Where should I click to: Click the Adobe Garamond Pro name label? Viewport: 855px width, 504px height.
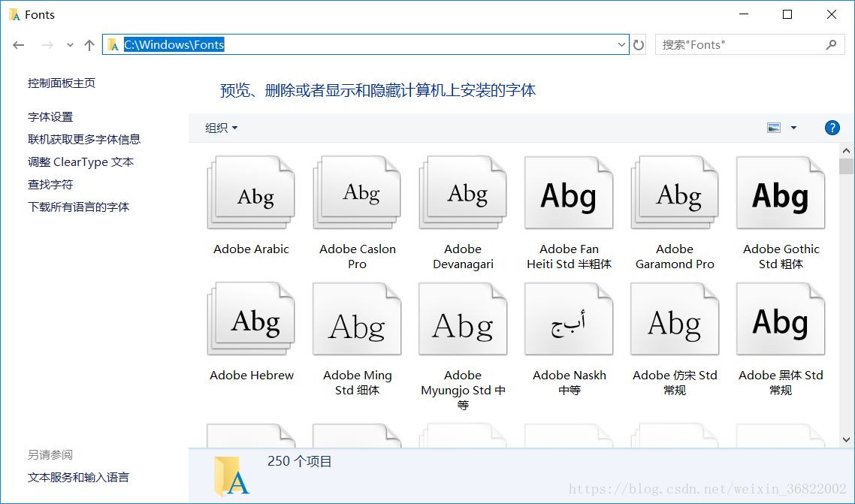(675, 257)
